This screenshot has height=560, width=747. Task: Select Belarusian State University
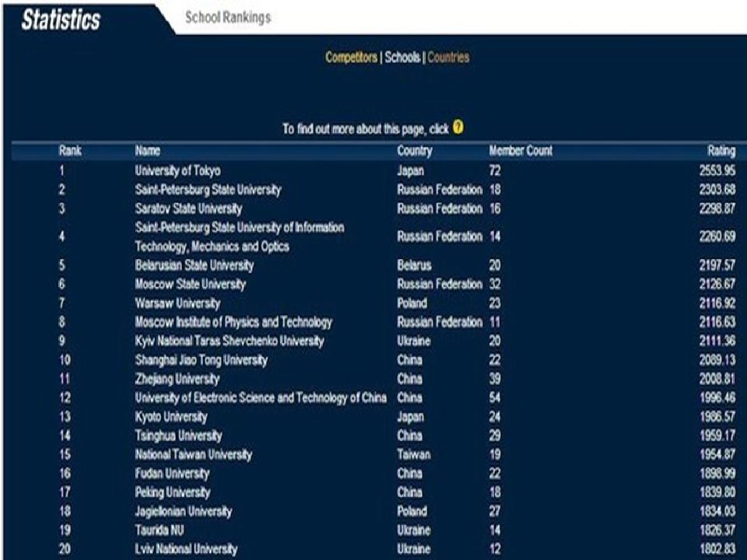(194, 265)
